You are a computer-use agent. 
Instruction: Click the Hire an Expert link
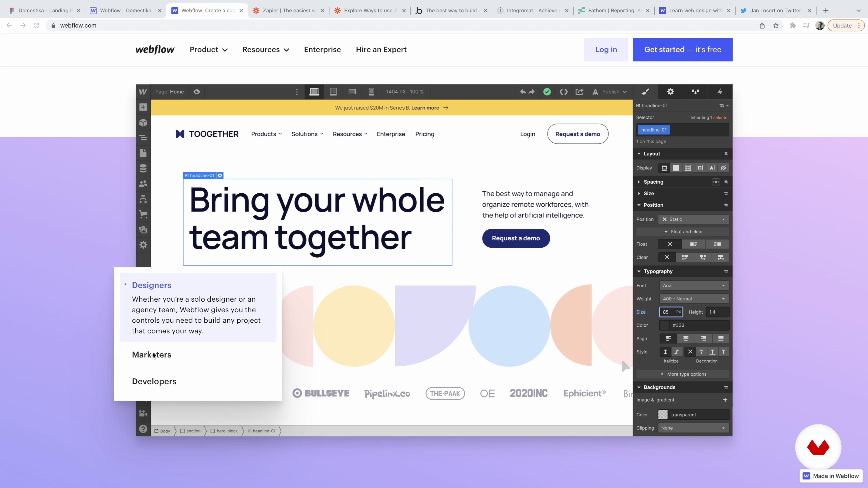click(381, 49)
